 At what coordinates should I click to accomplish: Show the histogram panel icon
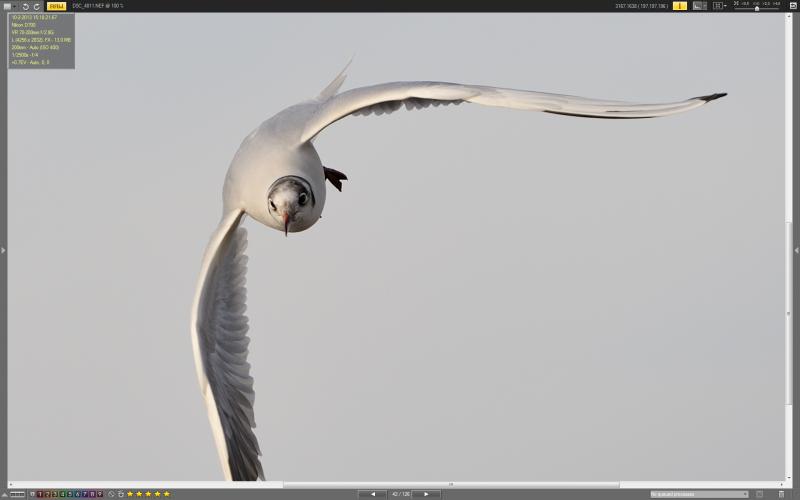pos(699,6)
